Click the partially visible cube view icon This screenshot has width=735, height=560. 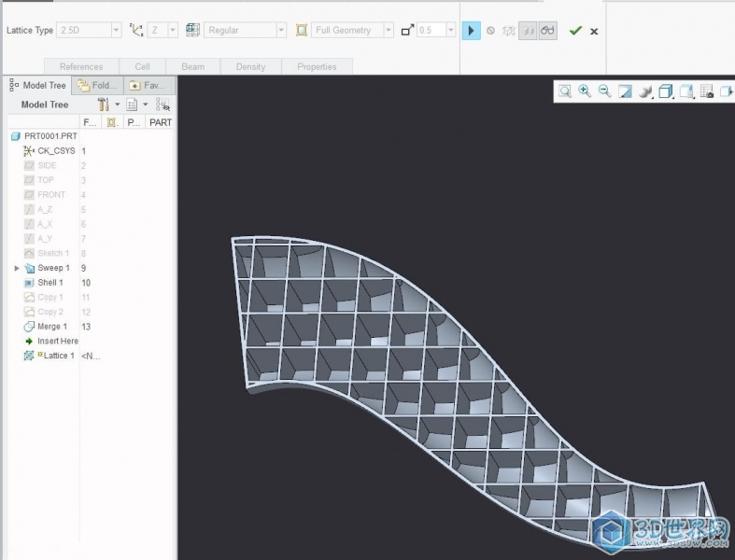[x=727, y=91]
